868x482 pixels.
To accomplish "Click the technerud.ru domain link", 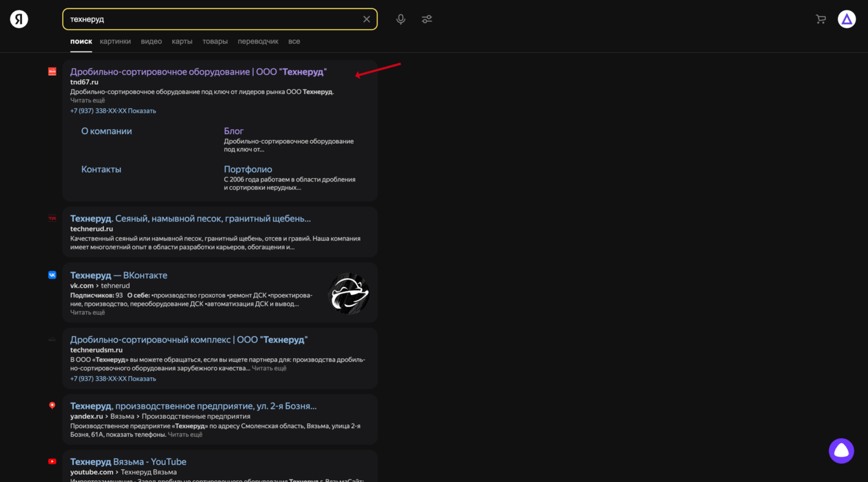I will coord(91,229).
